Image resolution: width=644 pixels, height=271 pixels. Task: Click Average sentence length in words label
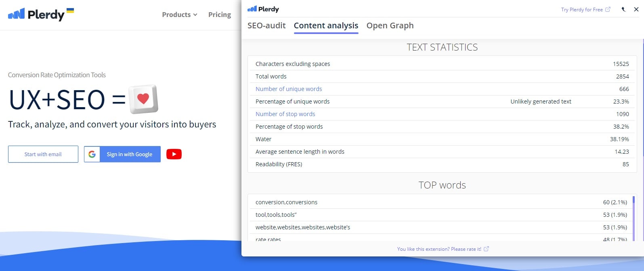click(x=300, y=152)
